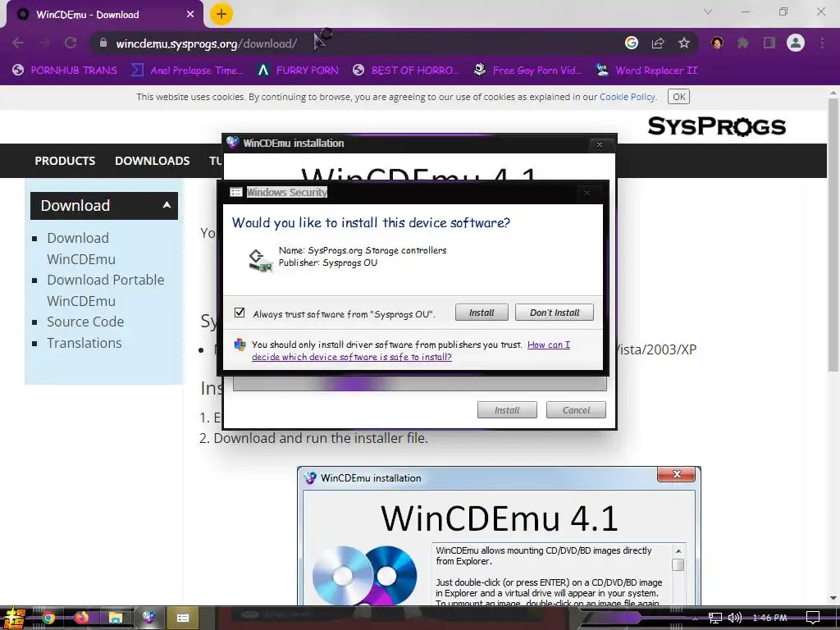Open Source Code sidebar link

[x=85, y=322]
